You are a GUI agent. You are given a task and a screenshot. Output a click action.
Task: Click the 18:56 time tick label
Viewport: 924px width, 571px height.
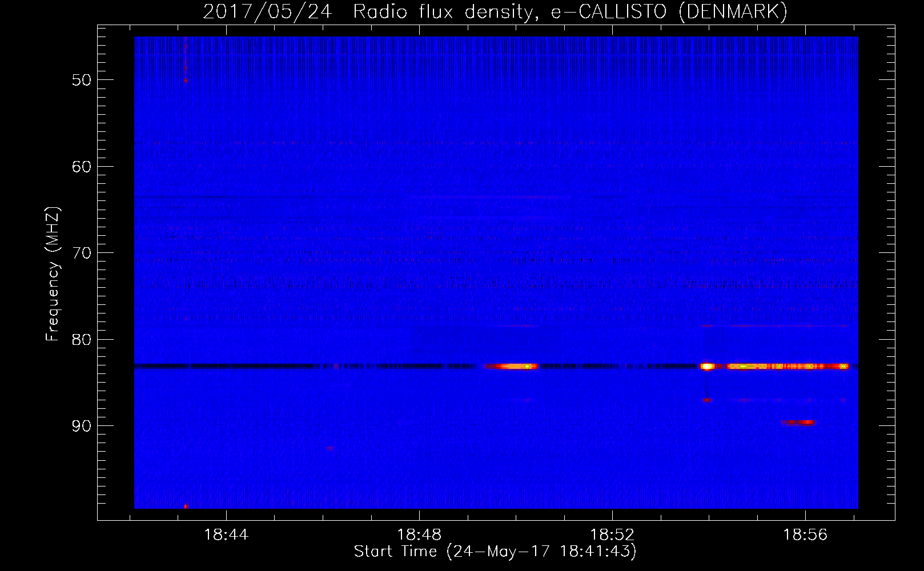pos(806,535)
